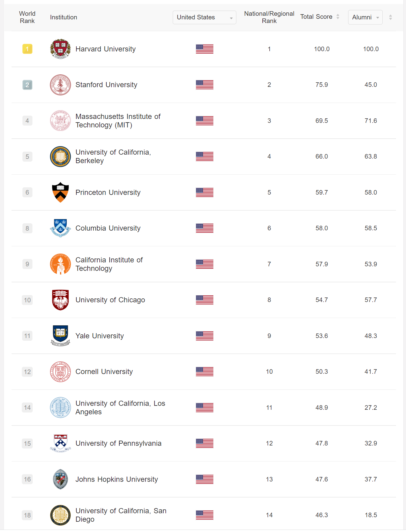Open University of California, San Diego link

(121, 515)
